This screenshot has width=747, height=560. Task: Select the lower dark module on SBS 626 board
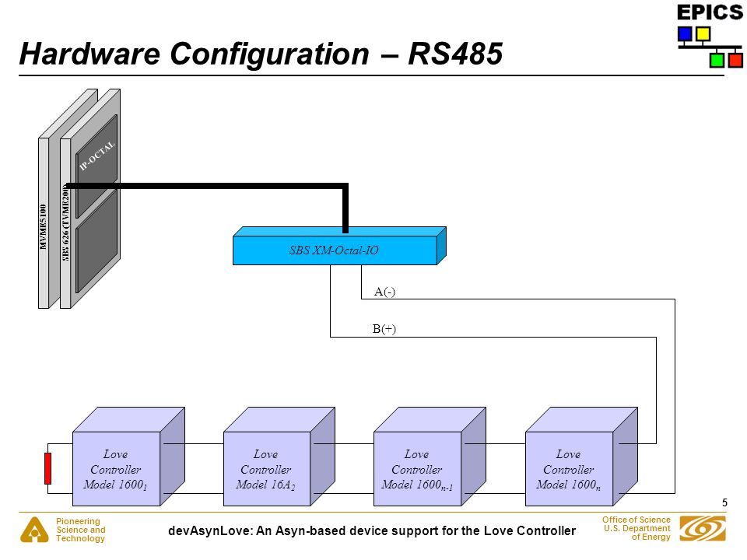click(x=96, y=241)
